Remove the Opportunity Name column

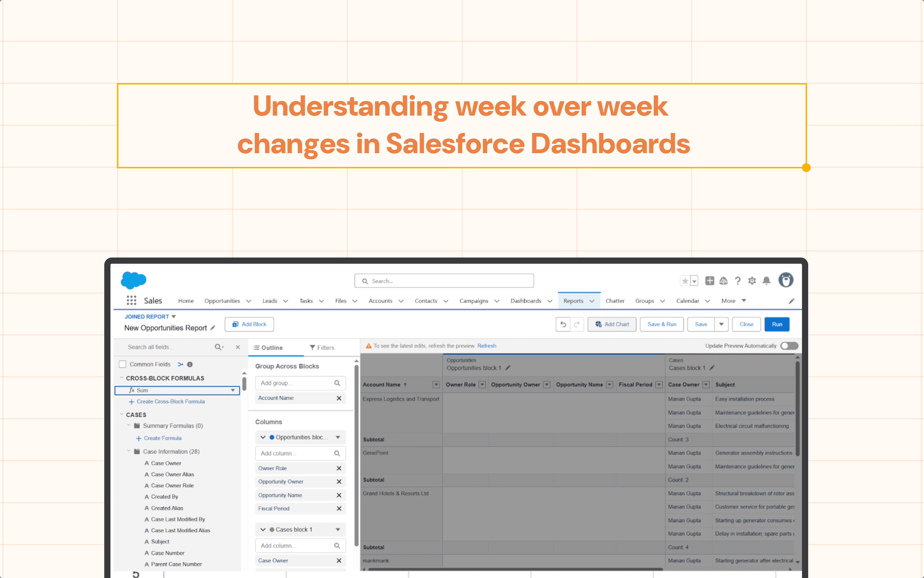point(339,495)
